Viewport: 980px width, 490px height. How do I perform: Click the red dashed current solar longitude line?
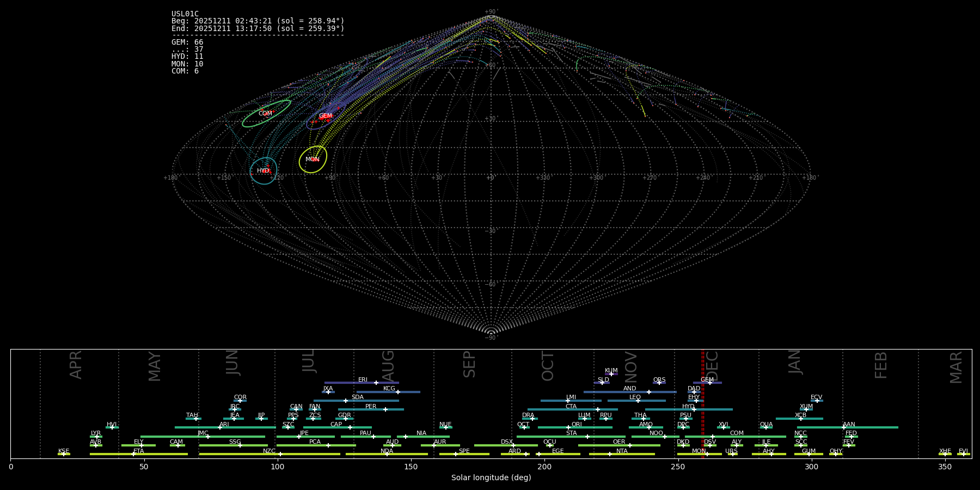[703, 403]
